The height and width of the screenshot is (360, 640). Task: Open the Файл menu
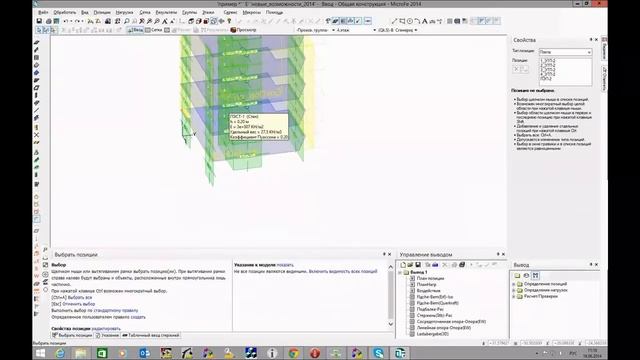43,13
